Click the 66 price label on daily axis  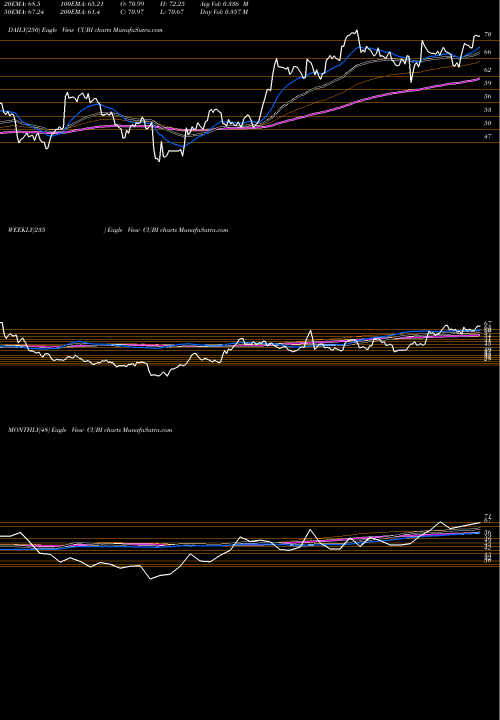point(488,51)
